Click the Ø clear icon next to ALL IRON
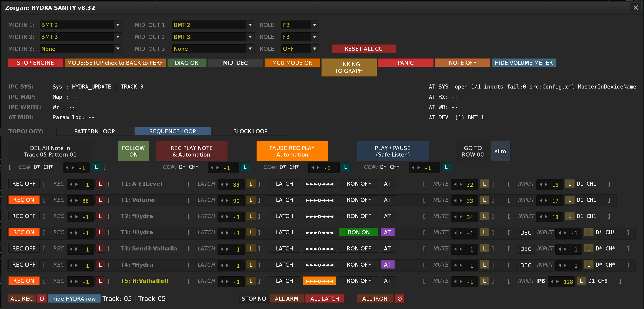 point(400,298)
